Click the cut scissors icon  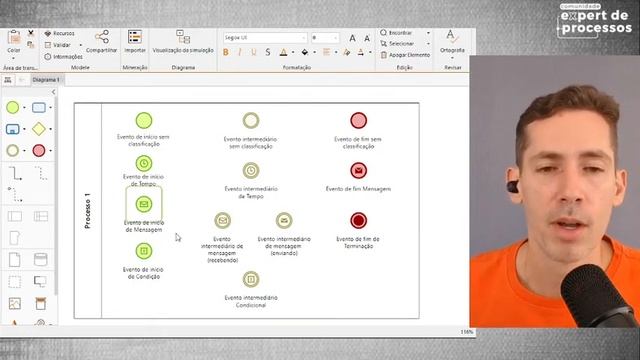pos(31,33)
